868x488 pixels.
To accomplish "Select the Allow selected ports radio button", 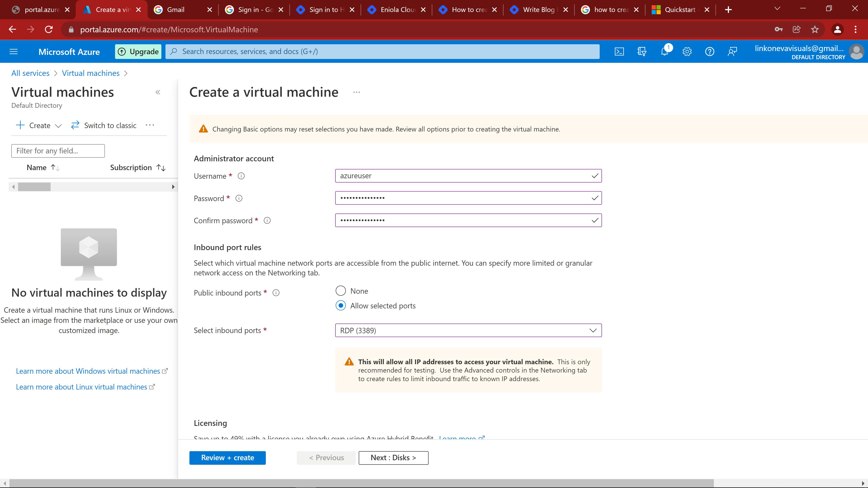I will (x=341, y=305).
